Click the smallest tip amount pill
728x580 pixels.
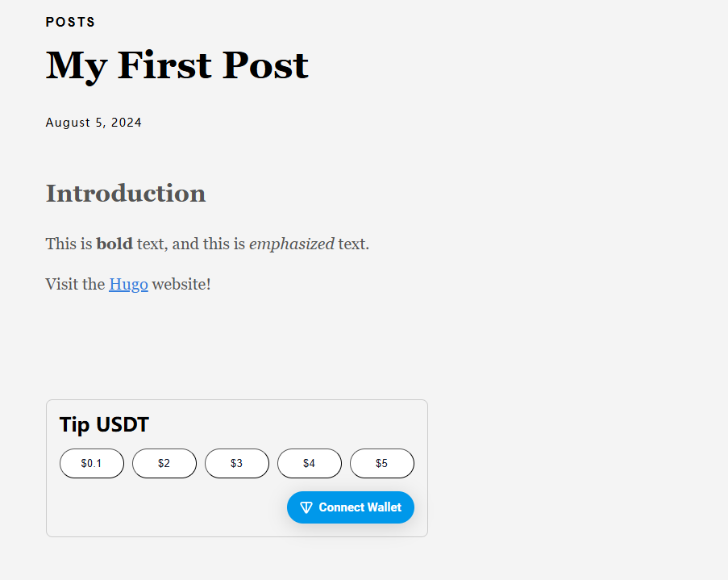click(x=91, y=463)
